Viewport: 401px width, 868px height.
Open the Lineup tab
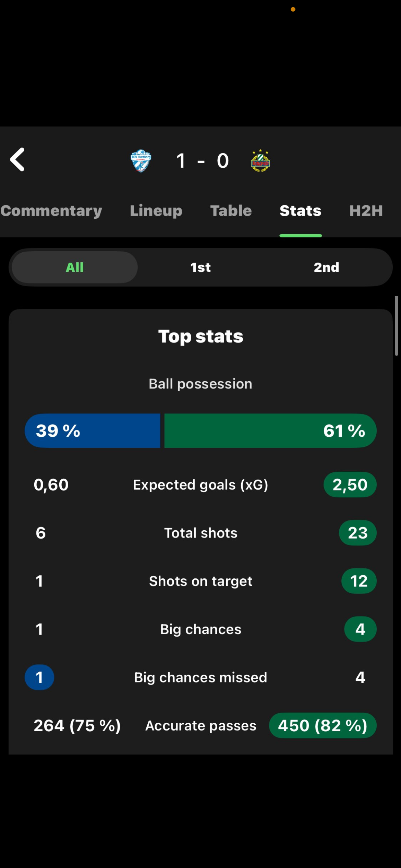coord(156,210)
